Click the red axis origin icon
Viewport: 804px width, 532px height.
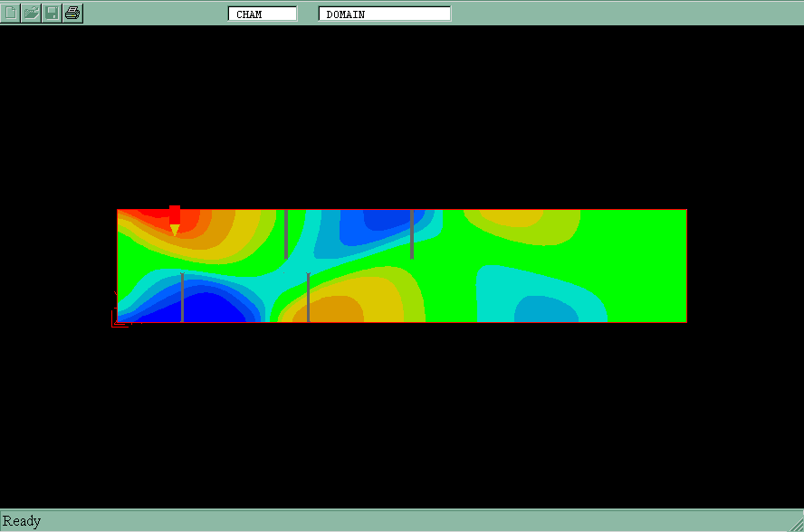point(120,317)
